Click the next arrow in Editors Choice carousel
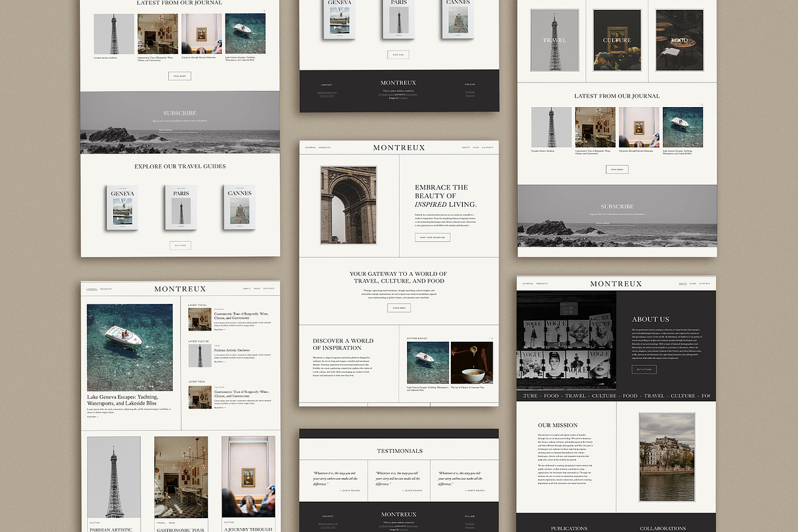The width and height of the screenshot is (798, 532). 491,338
